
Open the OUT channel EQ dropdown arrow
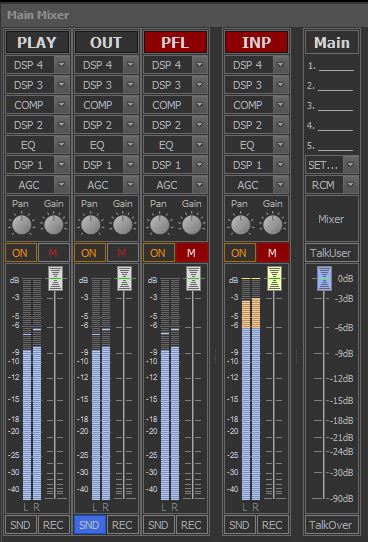pos(131,145)
